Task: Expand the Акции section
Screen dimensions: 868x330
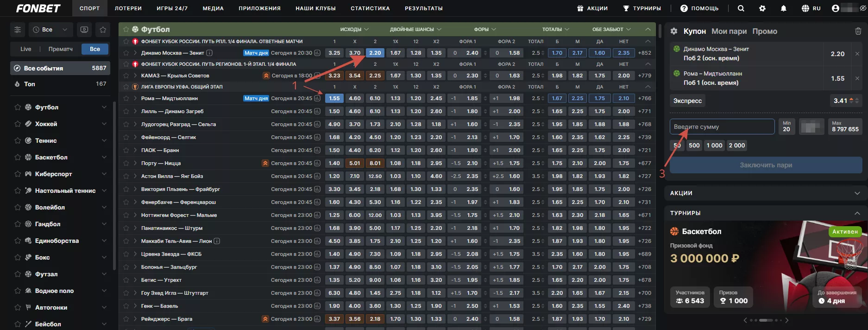Action: [x=857, y=193]
